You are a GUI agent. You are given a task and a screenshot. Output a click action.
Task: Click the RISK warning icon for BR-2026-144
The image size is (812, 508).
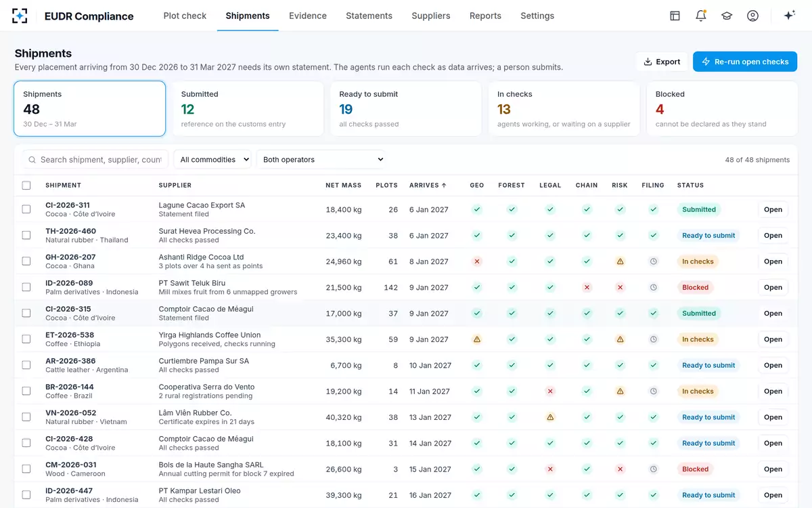[620, 391]
